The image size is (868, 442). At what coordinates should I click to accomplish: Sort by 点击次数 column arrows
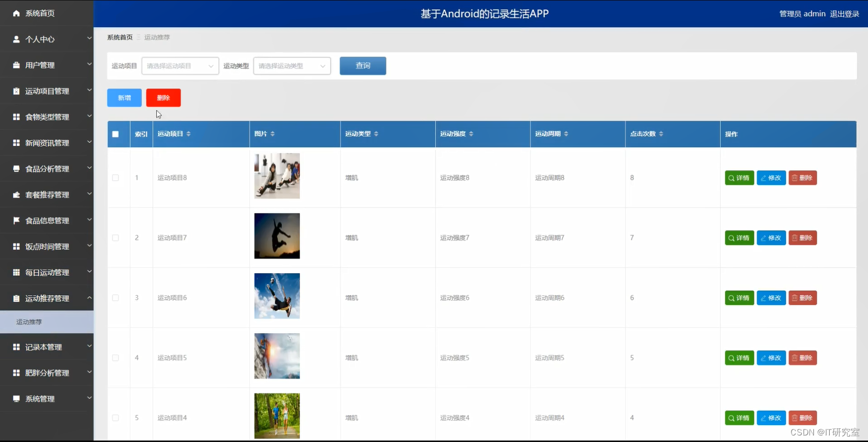point(661,134)
